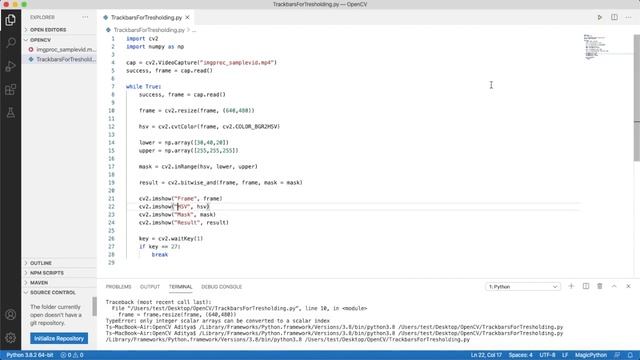This screenshot has height=360, width=640.
Task: Click the 'upper = np.array' line
Action: pos(189,151)
